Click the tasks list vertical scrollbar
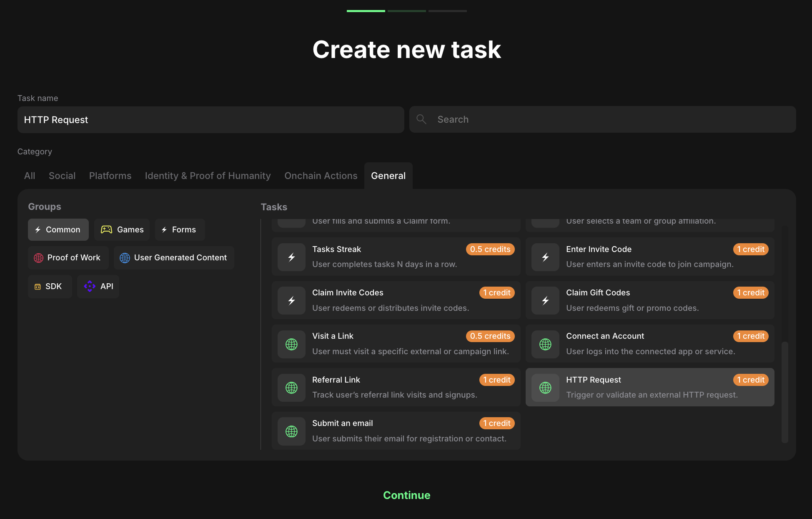The width and height of the screenshot is (812, 519). pos(784,391)
